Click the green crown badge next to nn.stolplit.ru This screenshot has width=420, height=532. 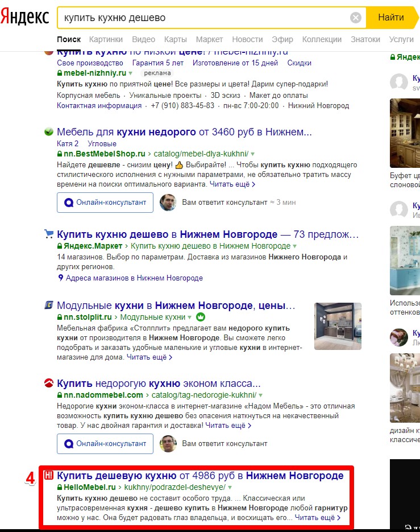(x=201, y=317)
